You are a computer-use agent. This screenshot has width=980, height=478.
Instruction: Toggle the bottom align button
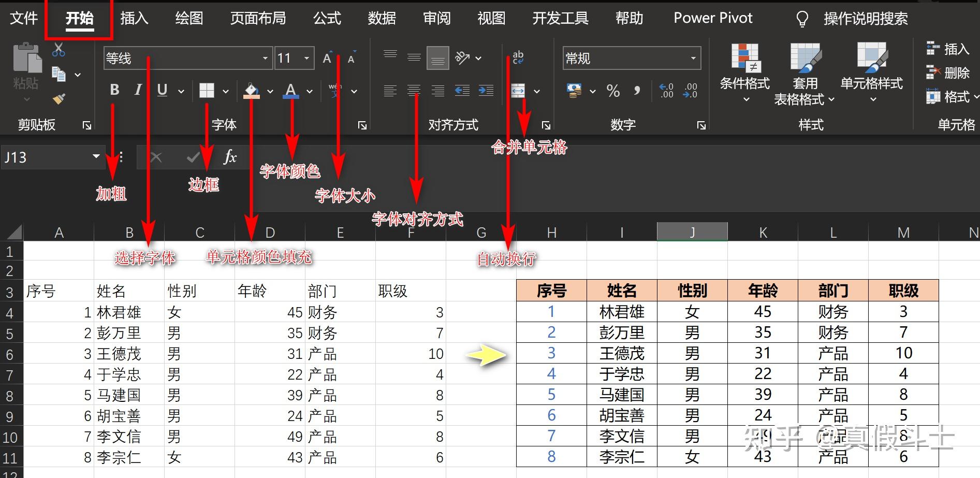coord(438,58)
